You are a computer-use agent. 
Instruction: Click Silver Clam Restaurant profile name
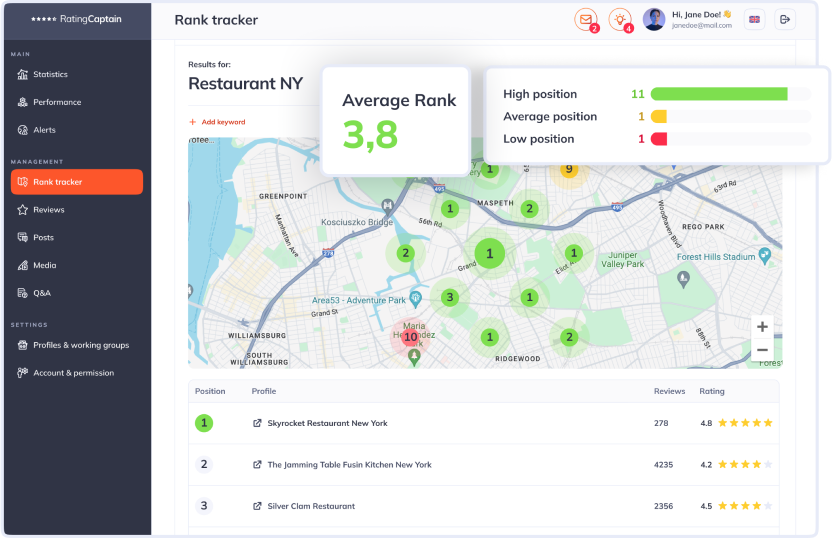tap(311, 506)
